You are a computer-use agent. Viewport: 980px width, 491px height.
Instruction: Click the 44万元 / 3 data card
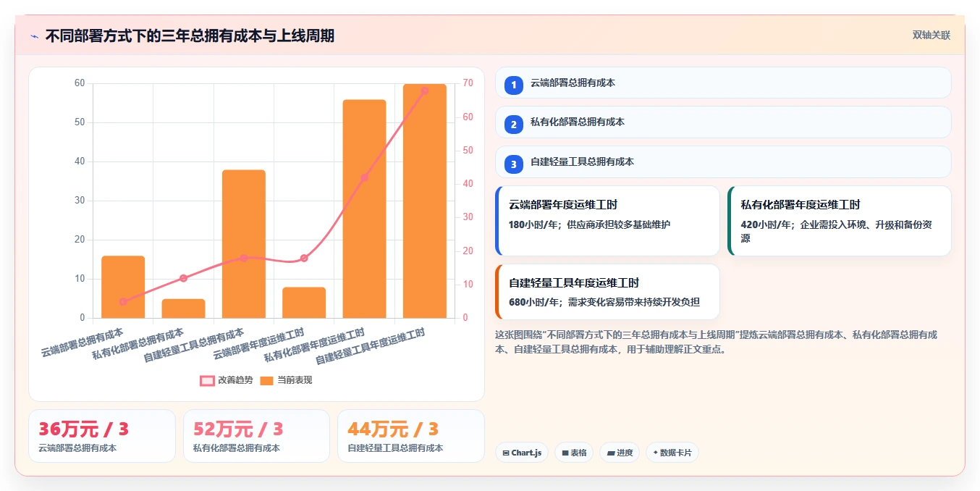[411, 436]
